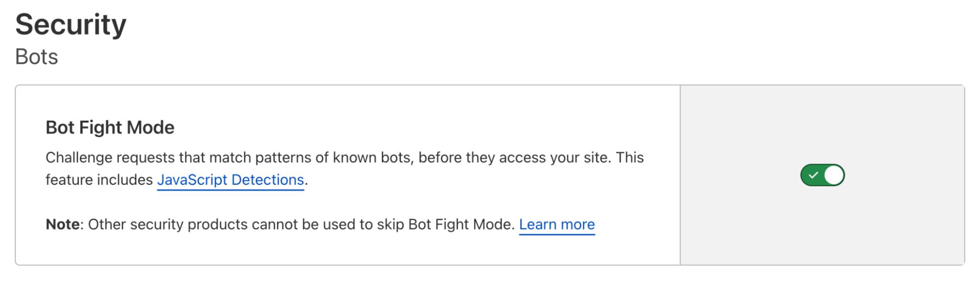This screenshot has height=284, width=980.
Task: Click the words 'feature includes' before the link
Action: pyautogui.click(x=99, y=180)
